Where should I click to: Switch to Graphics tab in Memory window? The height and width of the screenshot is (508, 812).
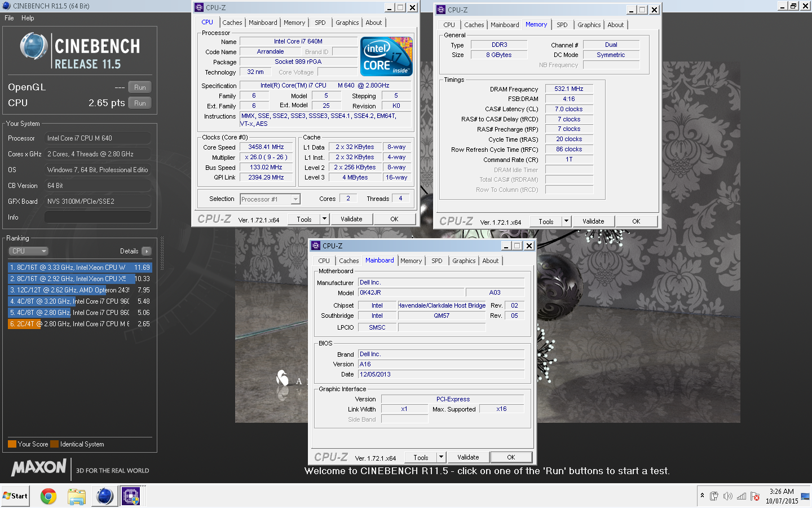pyautogui.click(x=589, y=25)
